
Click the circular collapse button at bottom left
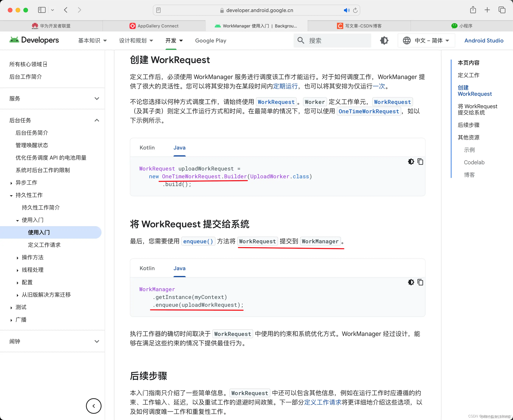coord(94,406)
